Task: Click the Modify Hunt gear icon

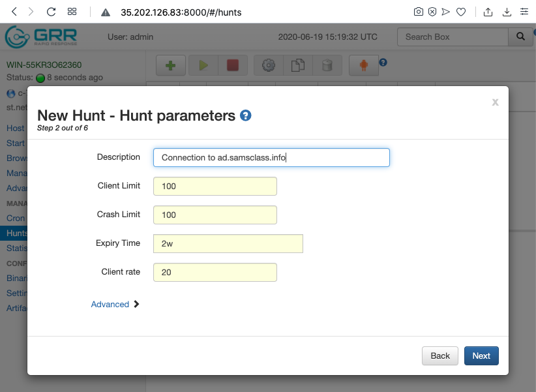Action: (269, 65)
